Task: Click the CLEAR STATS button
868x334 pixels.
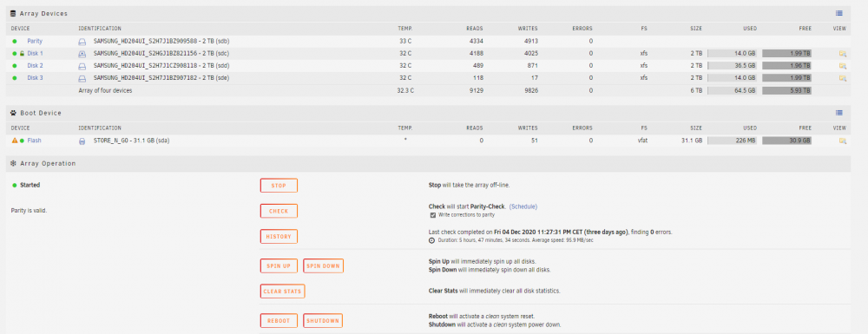Action: click(282, 291)
